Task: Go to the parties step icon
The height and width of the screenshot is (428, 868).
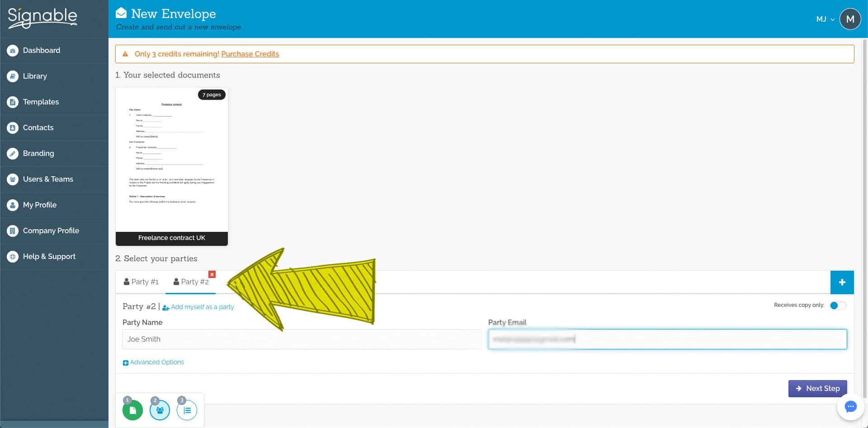Action: point(160,410)
